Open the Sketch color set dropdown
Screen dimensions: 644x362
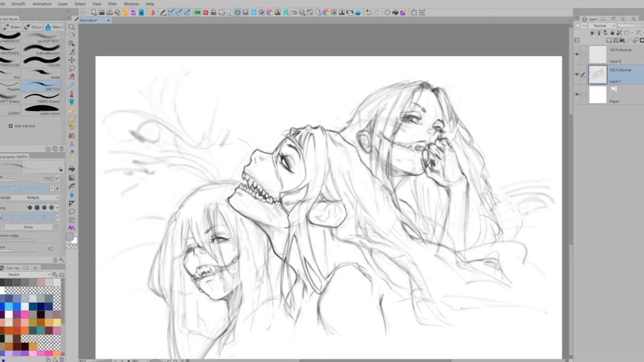click(27, 275)
